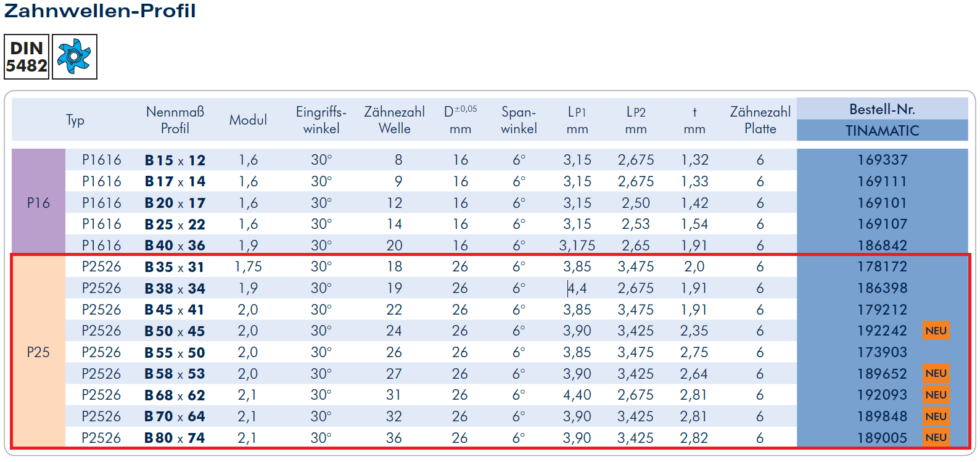Click LP1 value 4,4 in B 38 row

coord(577,288)
